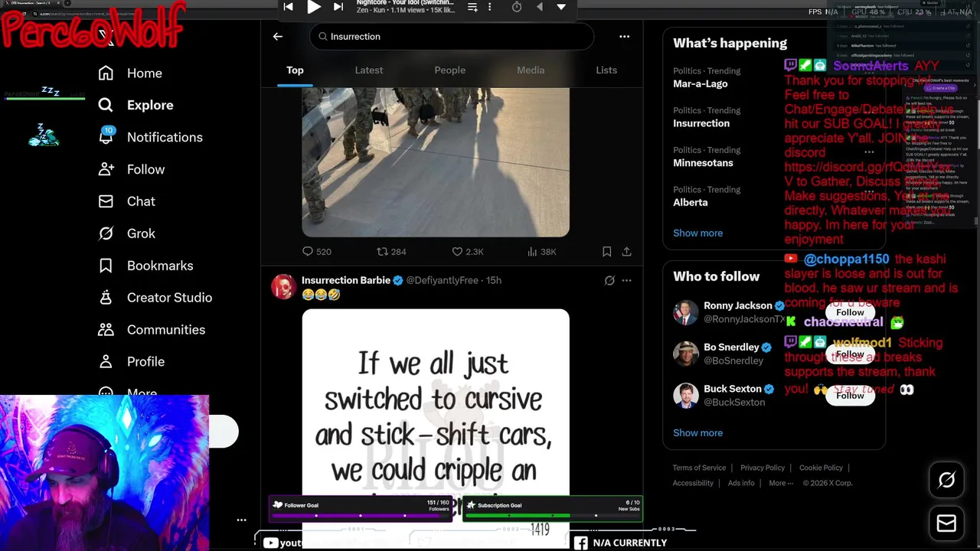Screen dimensions: 980x551
Task: Follow Bo Snerdley
Action: pos(850,354)
